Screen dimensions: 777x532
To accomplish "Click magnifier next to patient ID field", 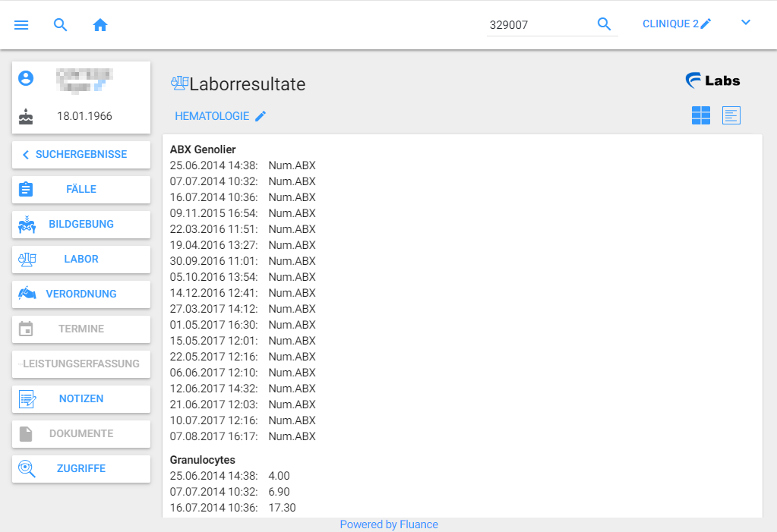I will coord(604,24).
